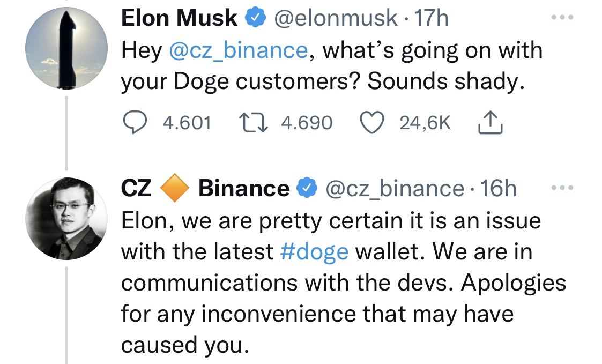Open the 17h timestamp on Elon's tweet
Viewport: 602px width, 364px height.
(x=432, y=19)
